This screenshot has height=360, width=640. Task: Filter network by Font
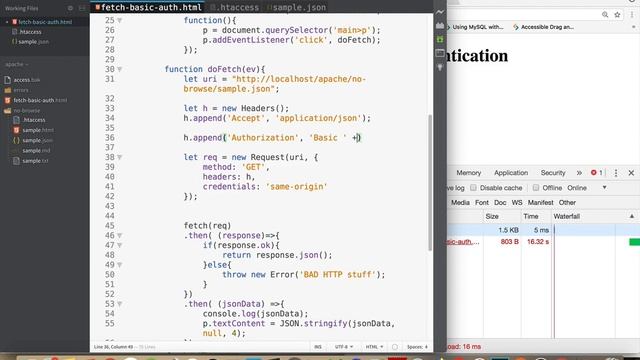pos(482,202)
